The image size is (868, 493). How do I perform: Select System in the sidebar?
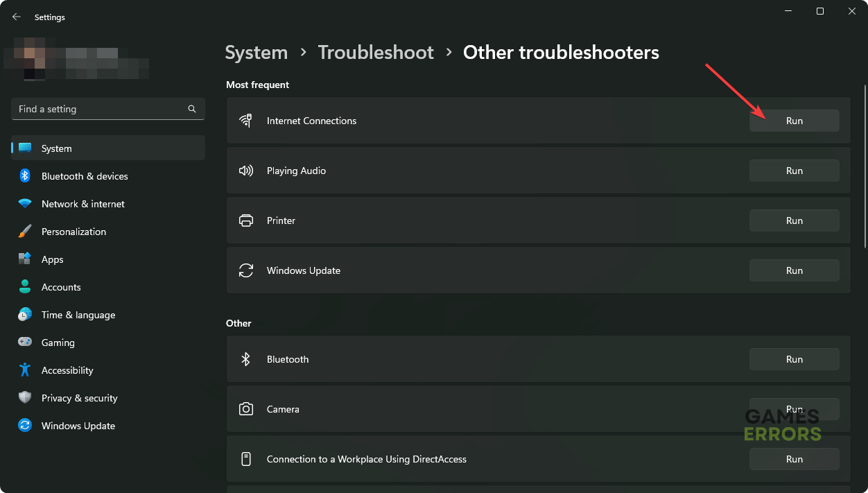[x=56, y=148]
